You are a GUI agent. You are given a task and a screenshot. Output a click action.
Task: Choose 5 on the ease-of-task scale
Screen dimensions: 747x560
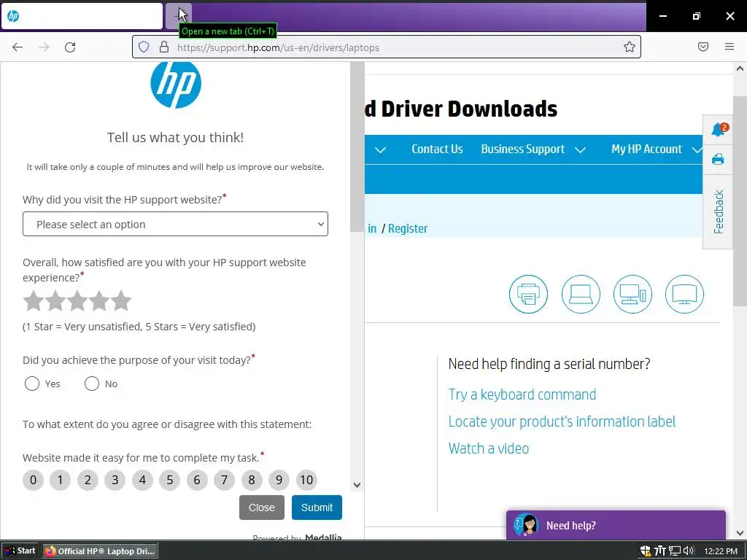(169, 480)
